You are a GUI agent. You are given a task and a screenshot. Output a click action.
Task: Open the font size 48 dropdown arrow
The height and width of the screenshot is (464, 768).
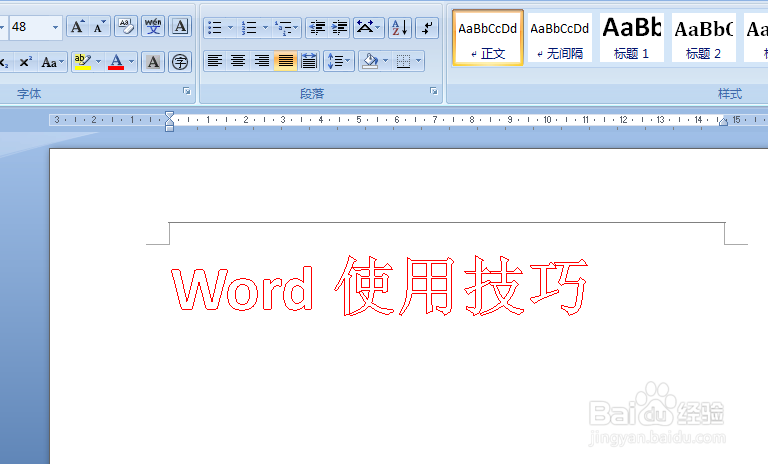55,27
